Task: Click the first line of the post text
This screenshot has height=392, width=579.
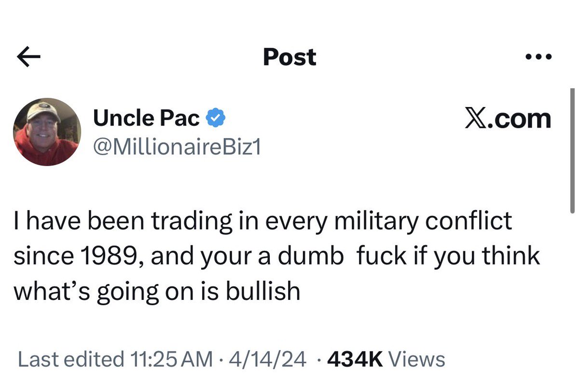Action: 263,221
